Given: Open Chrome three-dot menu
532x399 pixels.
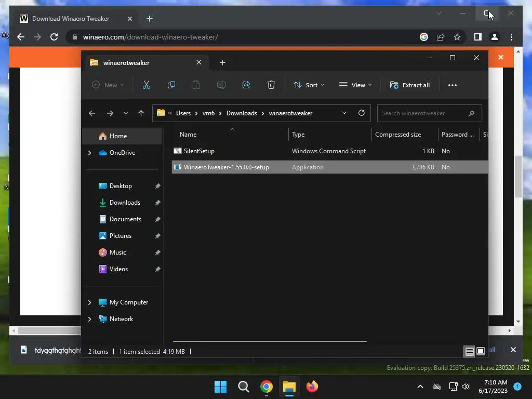Looking at the screenshot, I should click(511, 37).
